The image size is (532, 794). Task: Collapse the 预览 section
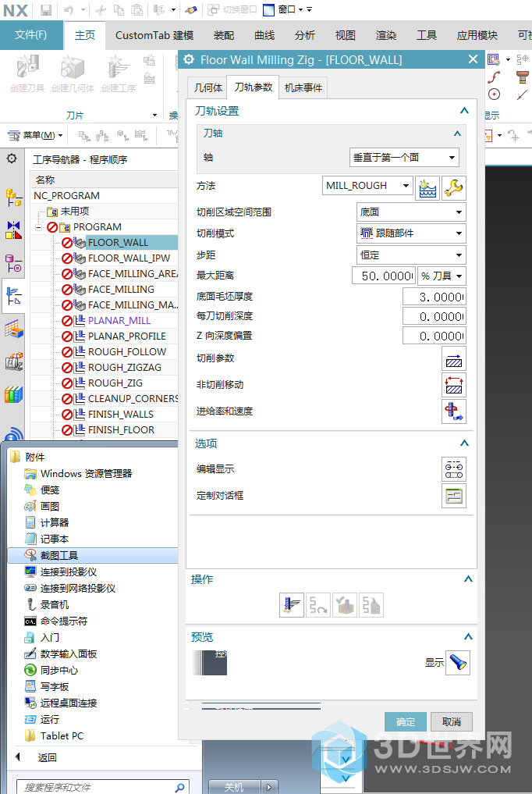(x=468, y=636)
